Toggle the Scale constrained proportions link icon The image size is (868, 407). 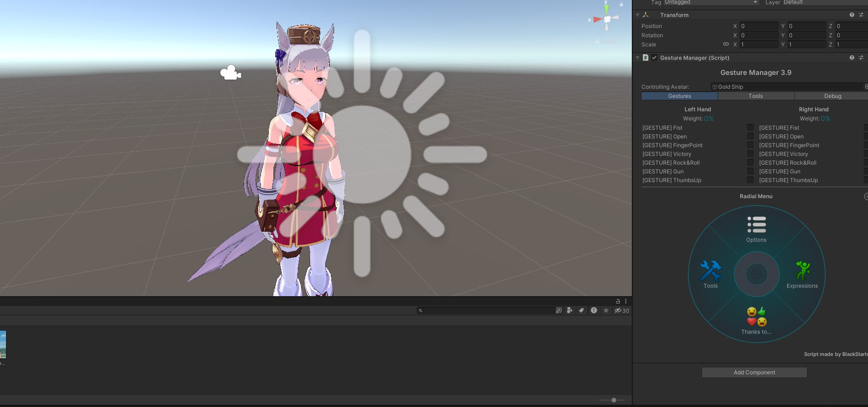tap(726, 45)
